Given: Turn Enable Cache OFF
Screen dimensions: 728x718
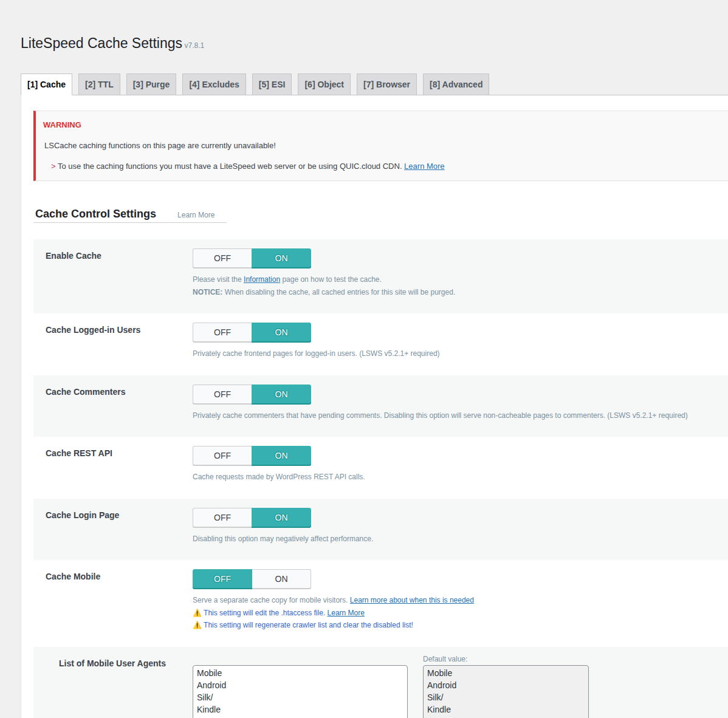Looking at the screenshot, I should click(222, 258).
